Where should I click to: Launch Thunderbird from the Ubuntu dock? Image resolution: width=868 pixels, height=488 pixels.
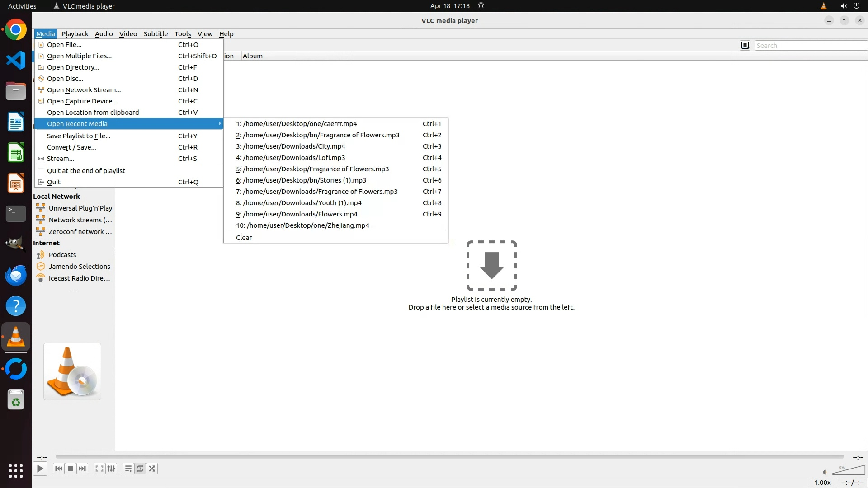coord(16,275)
